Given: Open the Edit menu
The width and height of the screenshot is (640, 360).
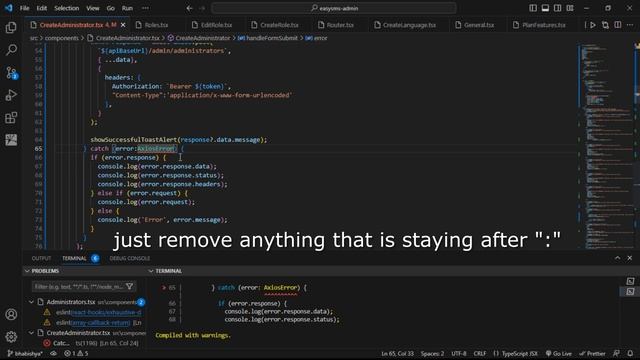Looking at the screenshot, I should point(42,8).
